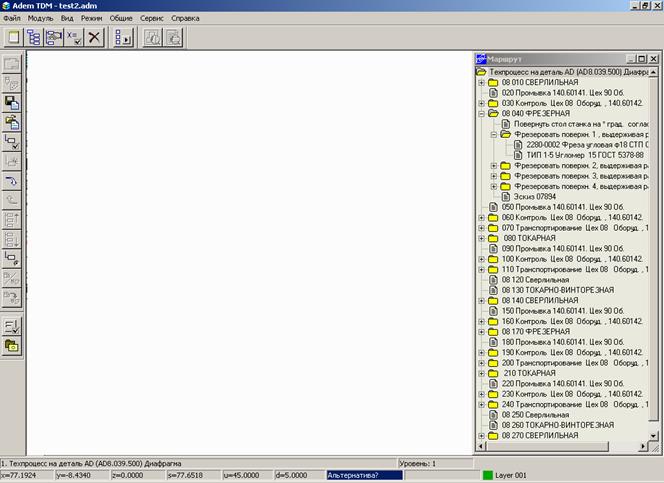Click the tree structure toolbar icon
The image size is (664, 483).
coord(34,38)
